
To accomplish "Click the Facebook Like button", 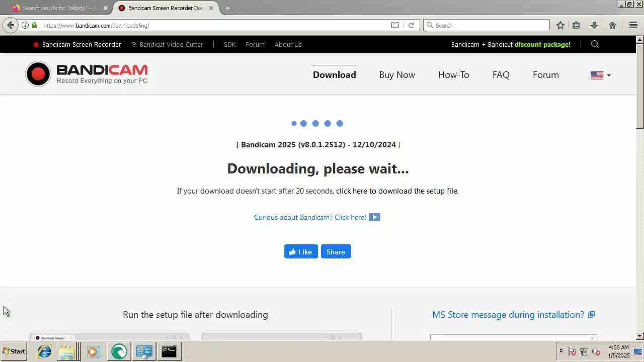I will pos(301,251).
